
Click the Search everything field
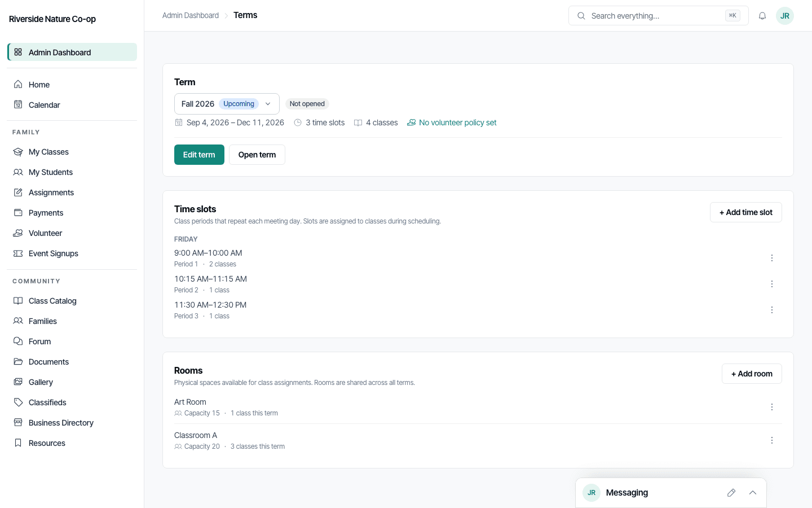pyautogui.click(x=658, y=16)
